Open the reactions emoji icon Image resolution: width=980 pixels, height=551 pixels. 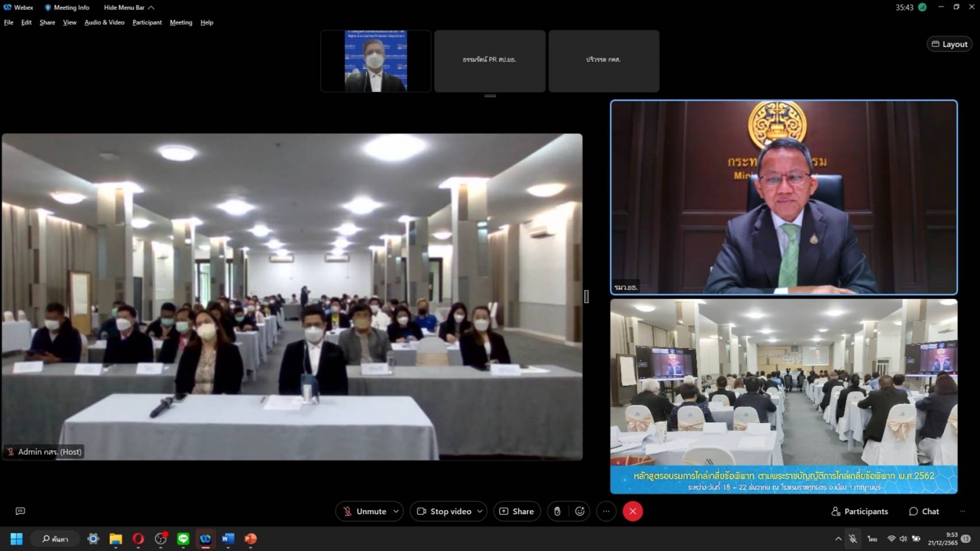580,511
